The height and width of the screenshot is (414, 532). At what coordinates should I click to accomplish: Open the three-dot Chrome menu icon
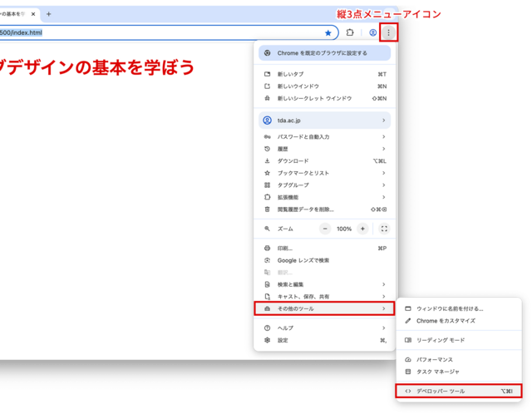388,32
